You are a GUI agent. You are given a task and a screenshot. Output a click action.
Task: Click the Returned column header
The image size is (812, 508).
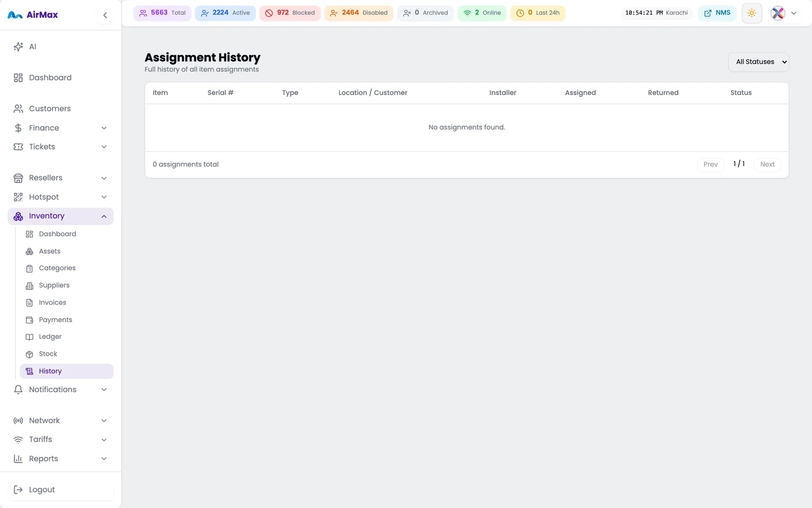click(663, 93)
